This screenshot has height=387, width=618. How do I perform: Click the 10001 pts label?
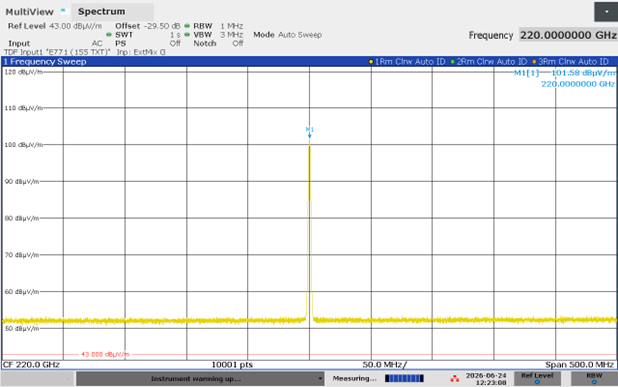[x=232, y=365]
